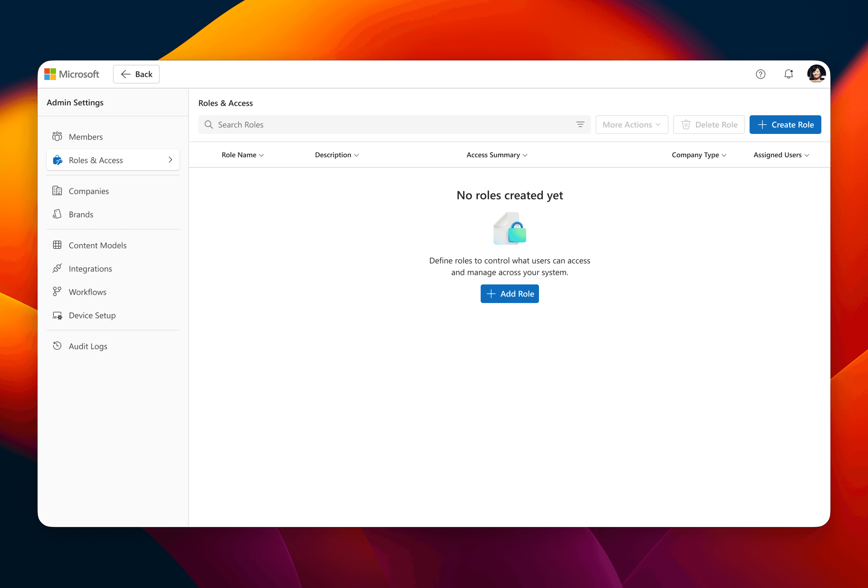Click the Members sidebar icon
868x588 pixels.
point(57,137)
